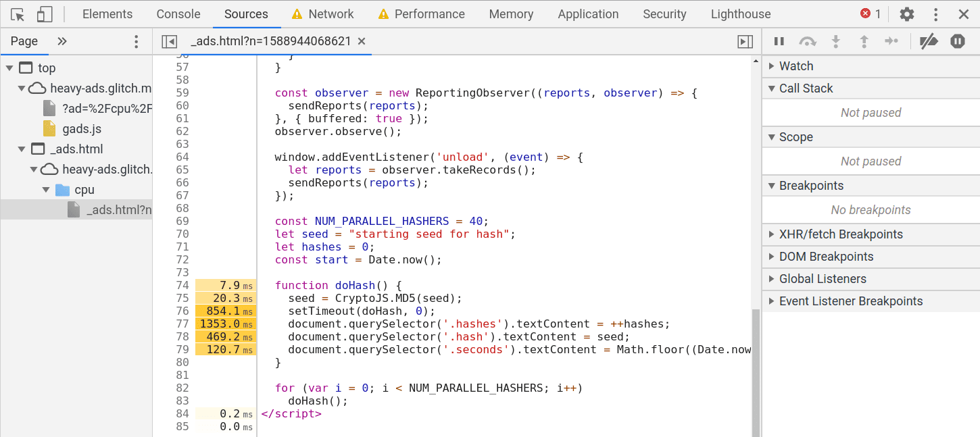Switch to the Console panel
The image size is (980, 437).
tap(177, 14)
